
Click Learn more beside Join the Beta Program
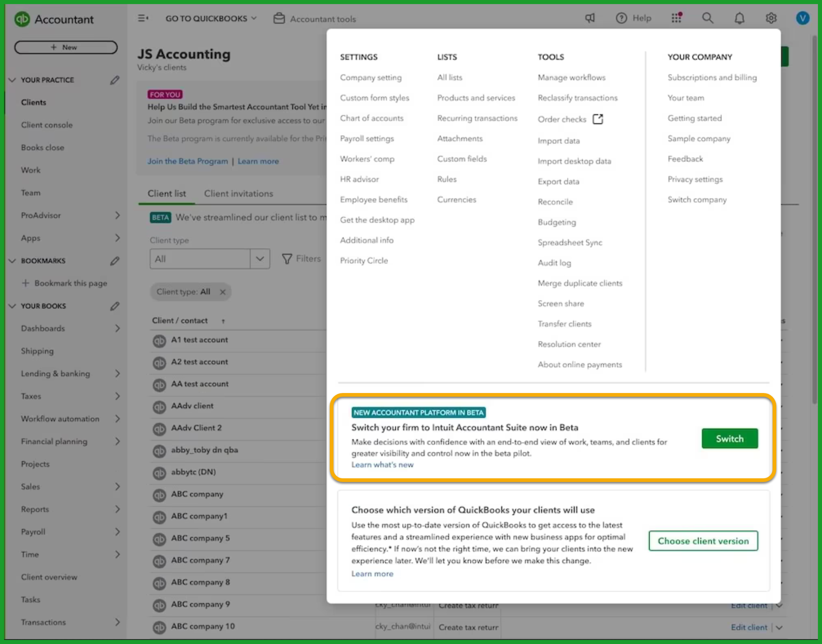pyautogui.click(x=258, y=161)
